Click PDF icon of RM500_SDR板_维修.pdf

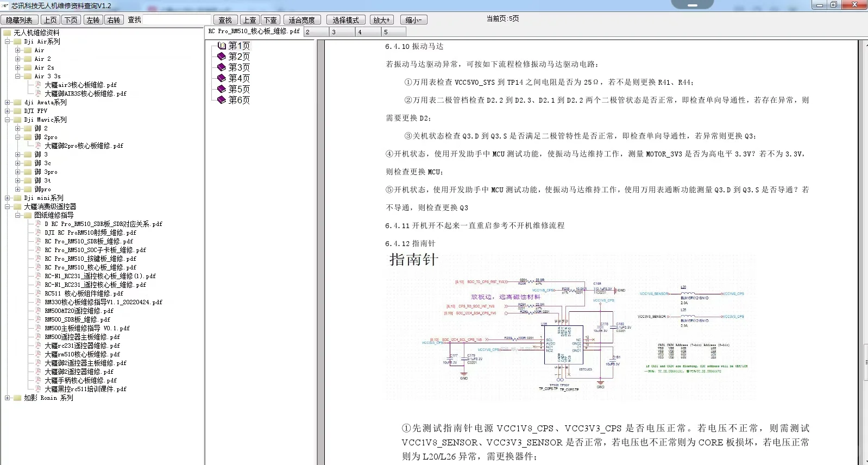point(39,319)
